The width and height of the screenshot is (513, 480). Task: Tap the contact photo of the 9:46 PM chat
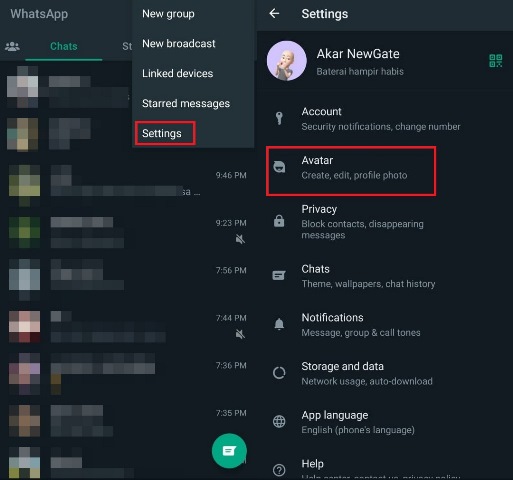24,185
